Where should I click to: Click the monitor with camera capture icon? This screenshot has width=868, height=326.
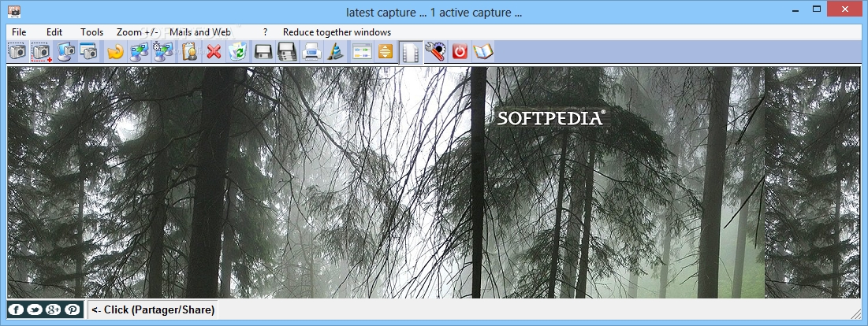(x=66, y=52)
